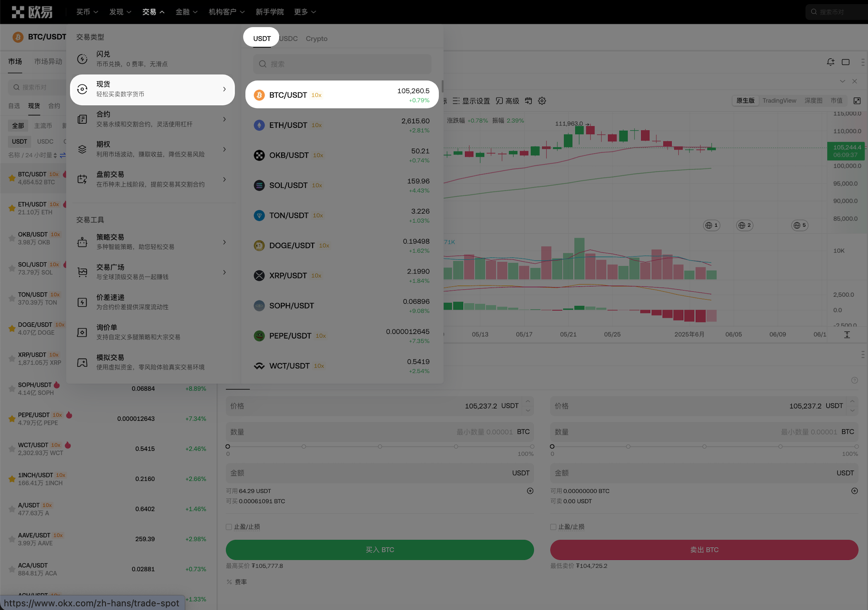Click the buy amount percentage slider
The width and height of the screenshot is (868, 610).
tap(379, 447)
